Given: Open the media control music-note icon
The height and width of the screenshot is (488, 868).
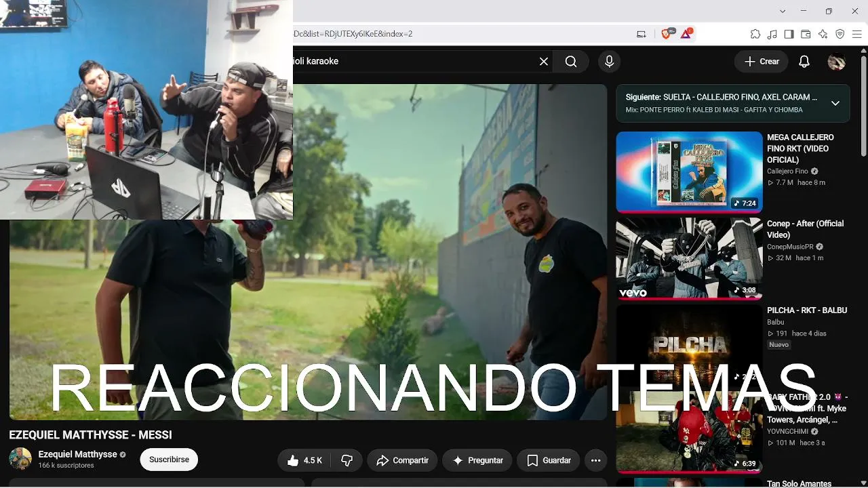Looking at the screenshot, I should coord(772,34).
